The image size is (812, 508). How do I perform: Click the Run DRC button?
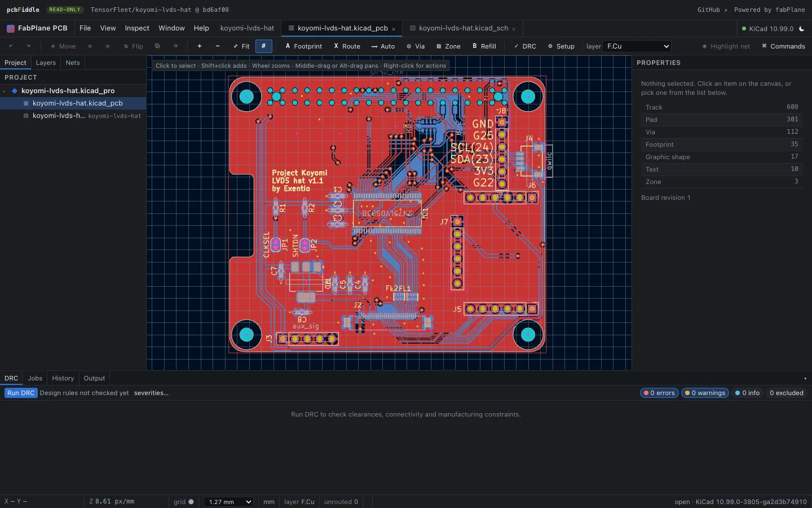click(21, 393)
